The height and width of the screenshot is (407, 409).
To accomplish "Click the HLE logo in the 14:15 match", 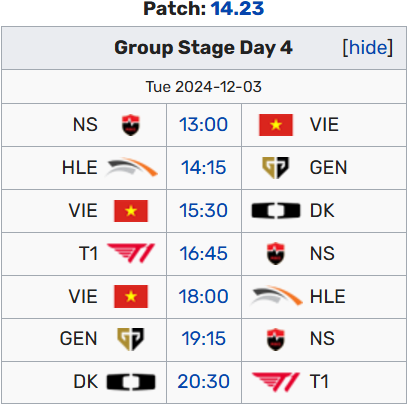I will pos(131,167).
